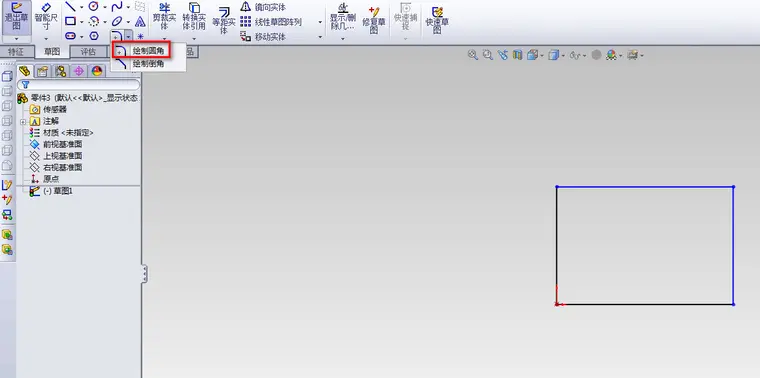Select the Arc sketch tool

(94, 21)
